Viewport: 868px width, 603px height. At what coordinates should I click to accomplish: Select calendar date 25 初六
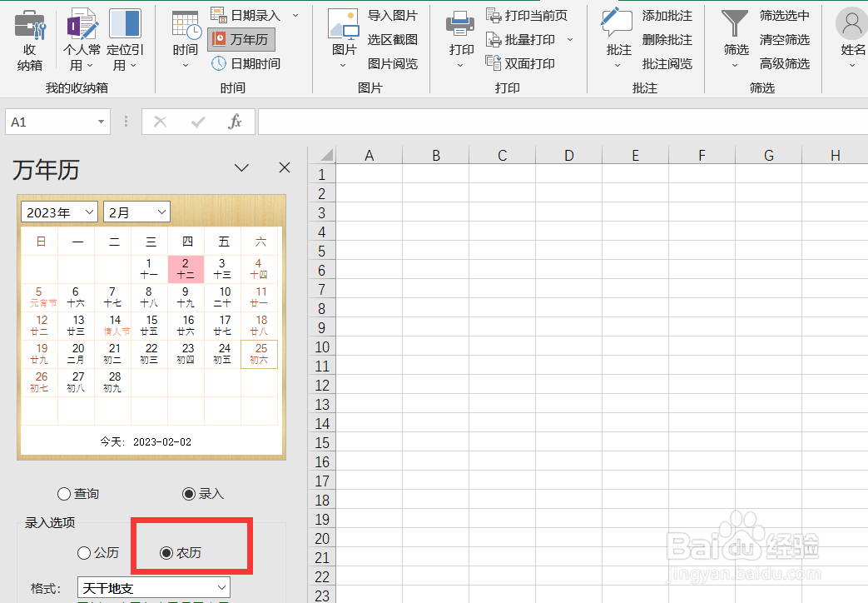pos(259,354)
